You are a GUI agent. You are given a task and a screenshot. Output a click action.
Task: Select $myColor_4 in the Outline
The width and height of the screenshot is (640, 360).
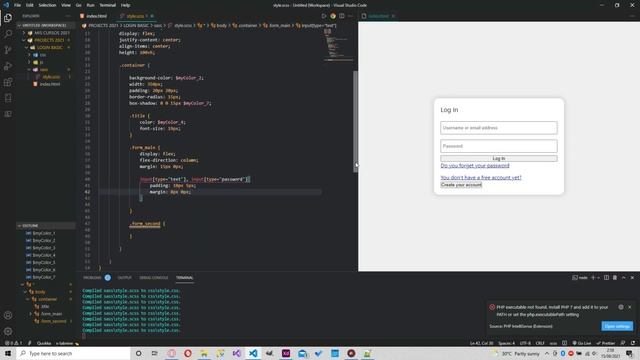pyautogui.click(x=44, y=255)
